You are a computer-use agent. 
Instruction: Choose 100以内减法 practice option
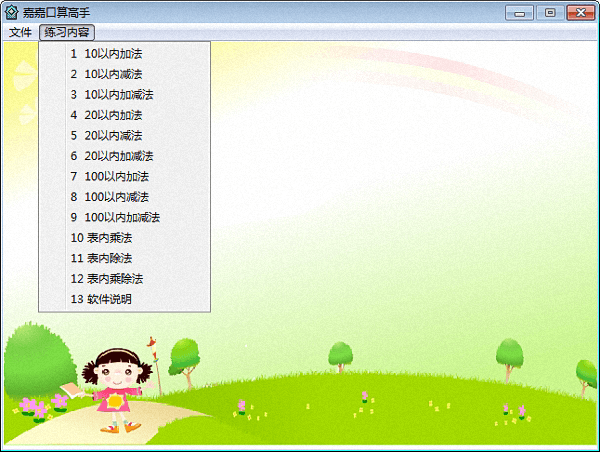coord(115,197)
